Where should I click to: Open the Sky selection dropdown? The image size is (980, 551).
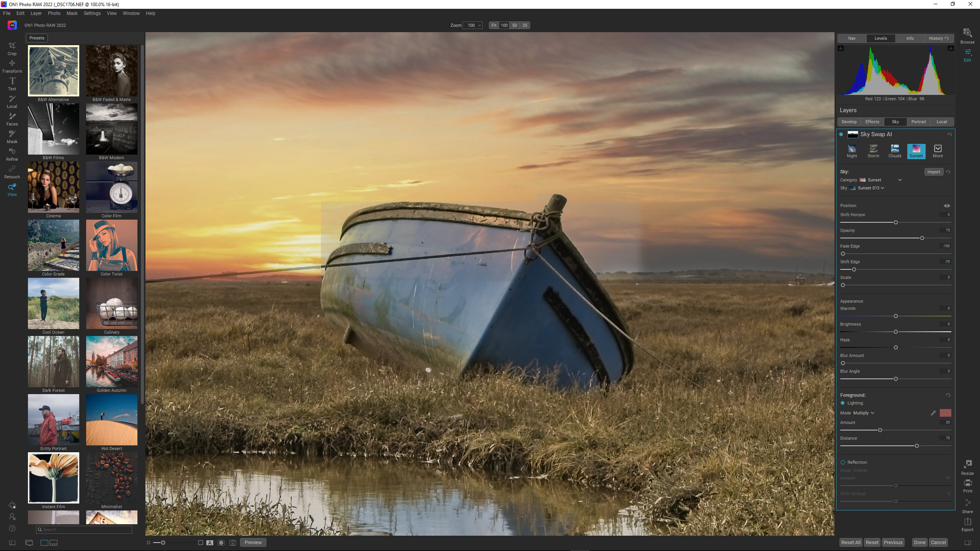[x=869, y=188]
